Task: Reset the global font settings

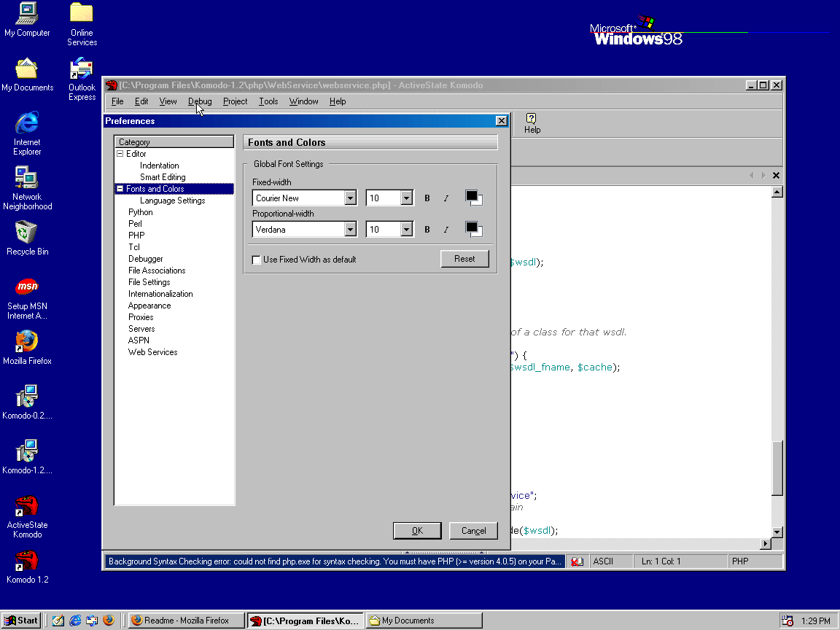Action: [x=464, y=259]
